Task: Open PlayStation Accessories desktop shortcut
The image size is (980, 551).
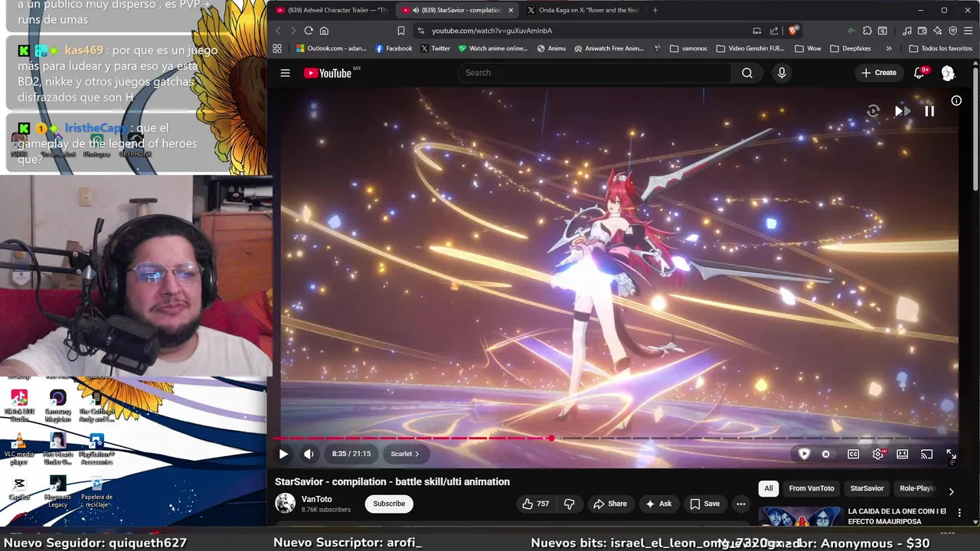Action: 96,448
